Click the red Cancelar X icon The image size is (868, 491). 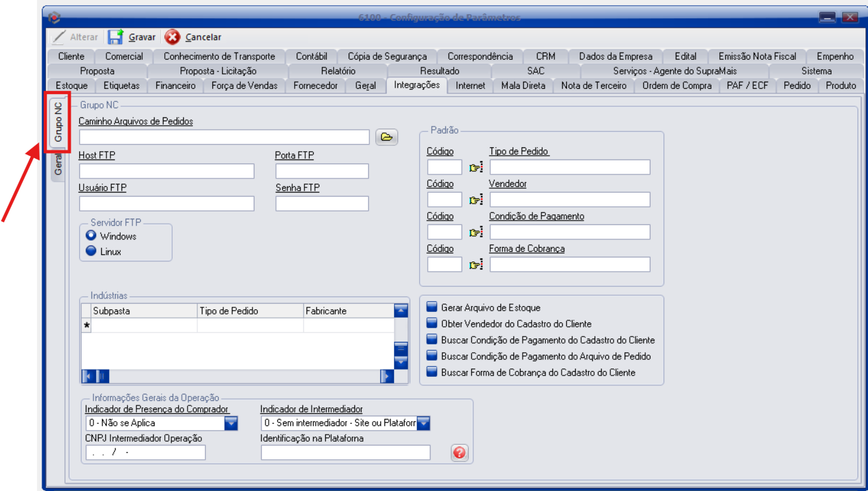pyautogui.click(x=173, y=37)
